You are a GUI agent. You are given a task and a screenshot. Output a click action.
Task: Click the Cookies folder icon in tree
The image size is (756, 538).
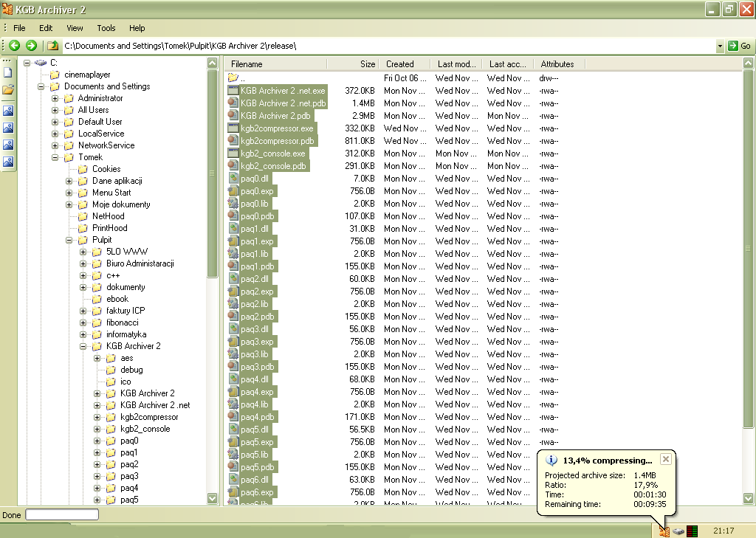[x=83, y=169]
